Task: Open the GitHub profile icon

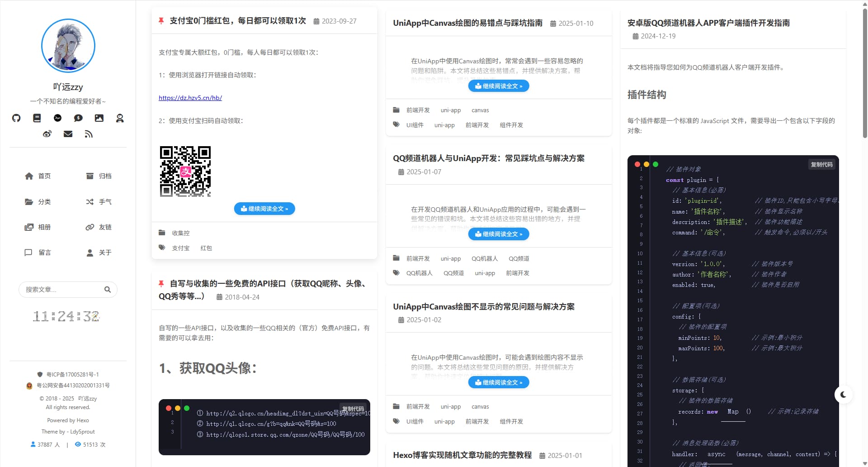Action: click(x=16, y=118)
